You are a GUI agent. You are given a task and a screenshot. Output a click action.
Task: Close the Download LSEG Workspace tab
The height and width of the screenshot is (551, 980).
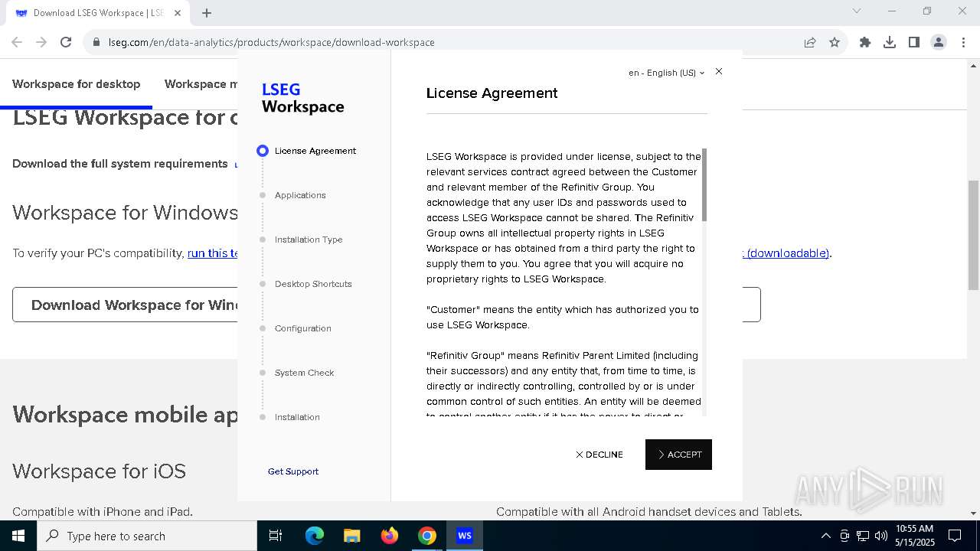point(178,13)
